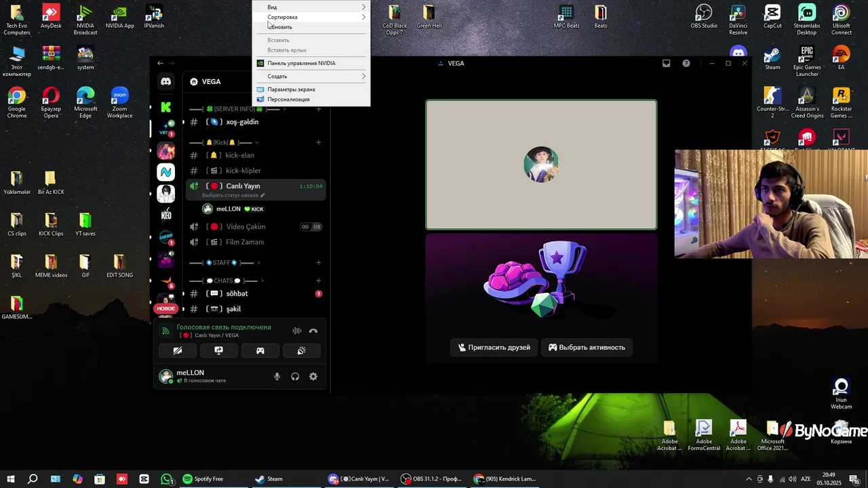The height and width of the screenshot is (488, 868).
Task: Open Вид submenu in context menu
Action: pos(311,7)
